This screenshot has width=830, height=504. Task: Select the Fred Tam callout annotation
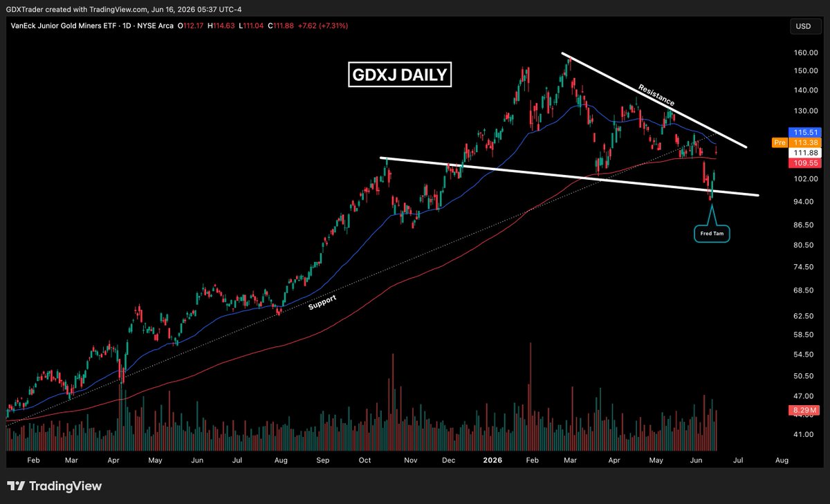(x=712, y=234)
